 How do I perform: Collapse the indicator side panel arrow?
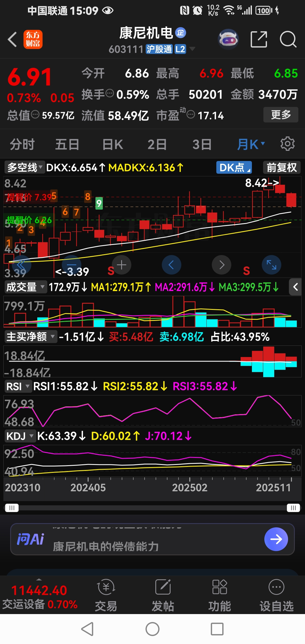click(x=295, y=287)
